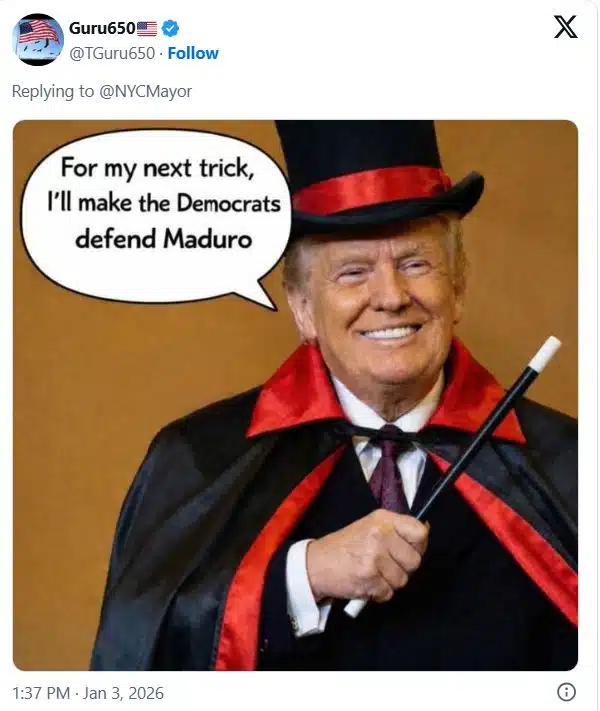Screen dimensions: 600x711
Task: Click the red band on the hat
Action: pyautogui.click(x=372, y=190)
